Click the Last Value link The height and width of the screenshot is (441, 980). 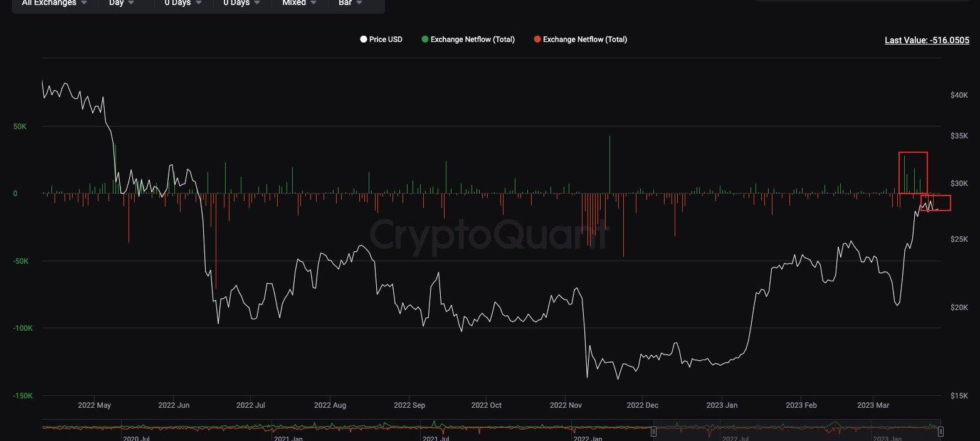pos(927,40)
